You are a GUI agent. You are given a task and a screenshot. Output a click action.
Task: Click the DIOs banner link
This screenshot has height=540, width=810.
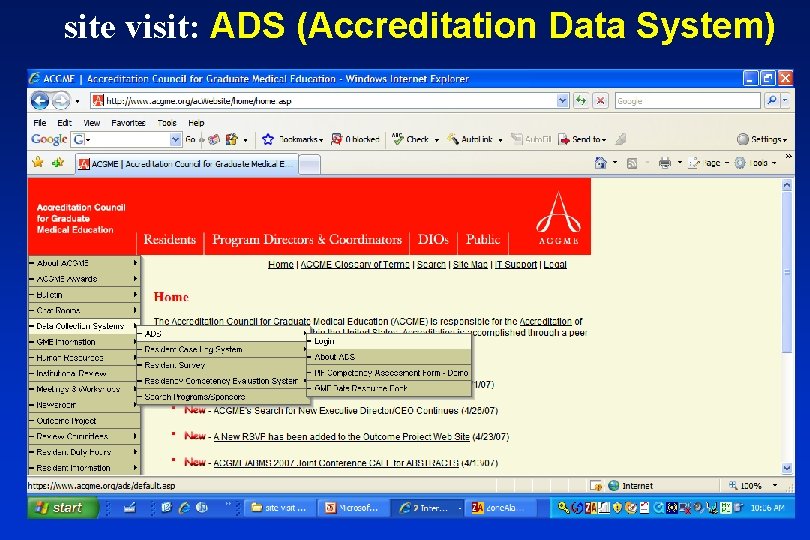[433, 239]
